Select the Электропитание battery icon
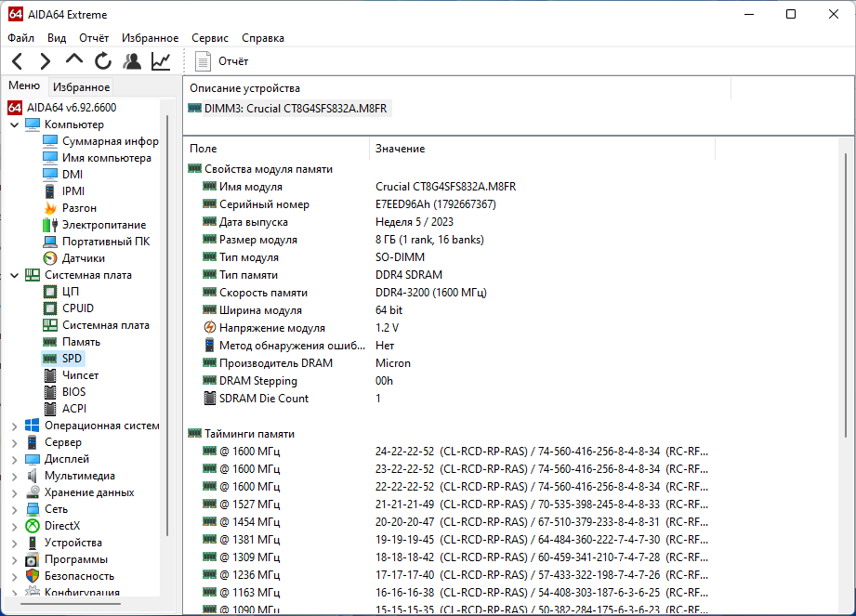856x616 pixels. [50, 225]
